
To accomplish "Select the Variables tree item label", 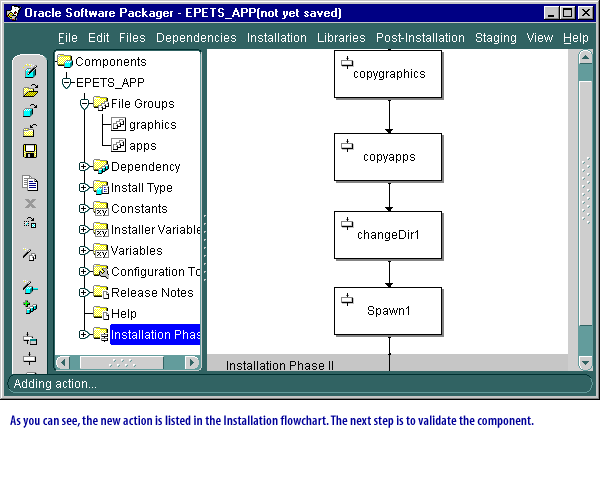I will 137,251.
